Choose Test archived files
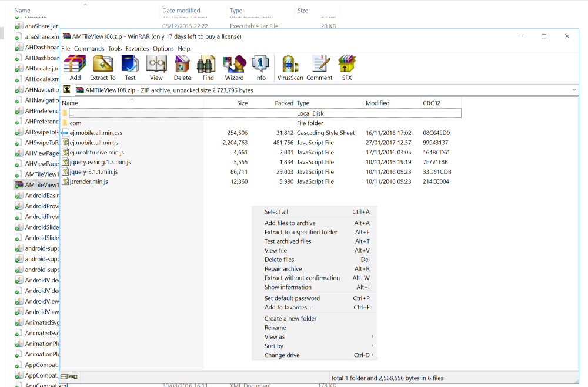The width and height of the screenshot is (588, 387). [x=314, y=241]
